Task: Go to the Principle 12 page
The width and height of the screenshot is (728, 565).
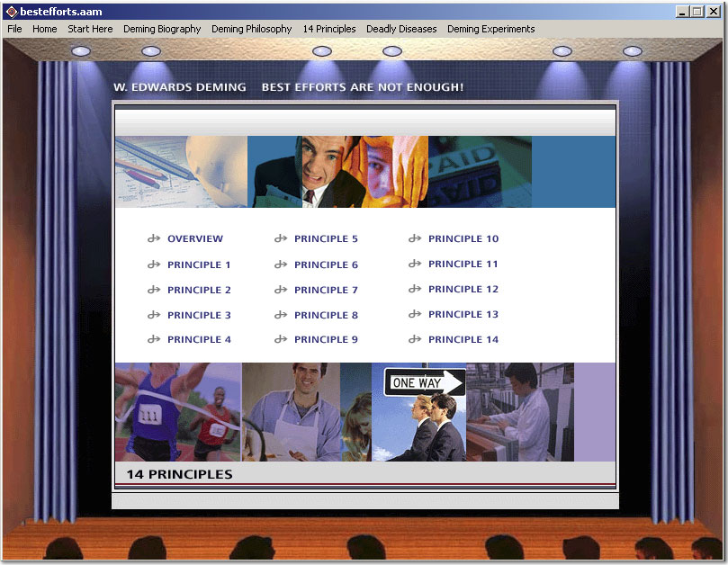Action: coord(463,290)
